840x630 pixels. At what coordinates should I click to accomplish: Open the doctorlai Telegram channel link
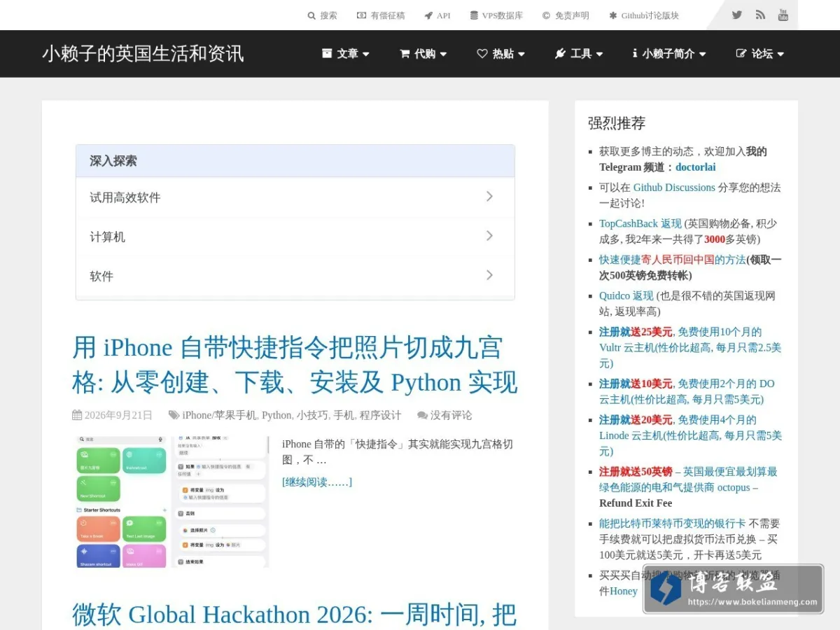(x=696, y=167)
